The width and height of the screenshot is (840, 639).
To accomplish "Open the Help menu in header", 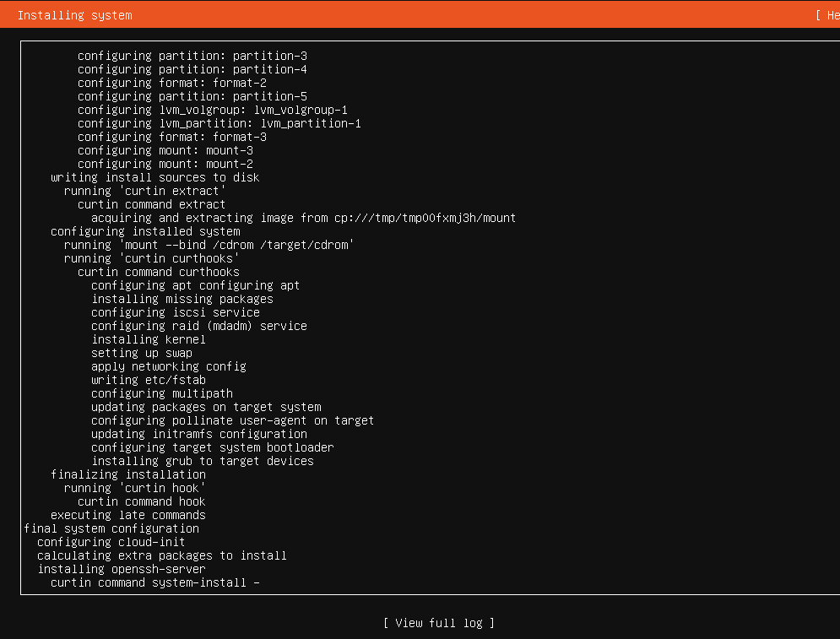I will 827,15.
